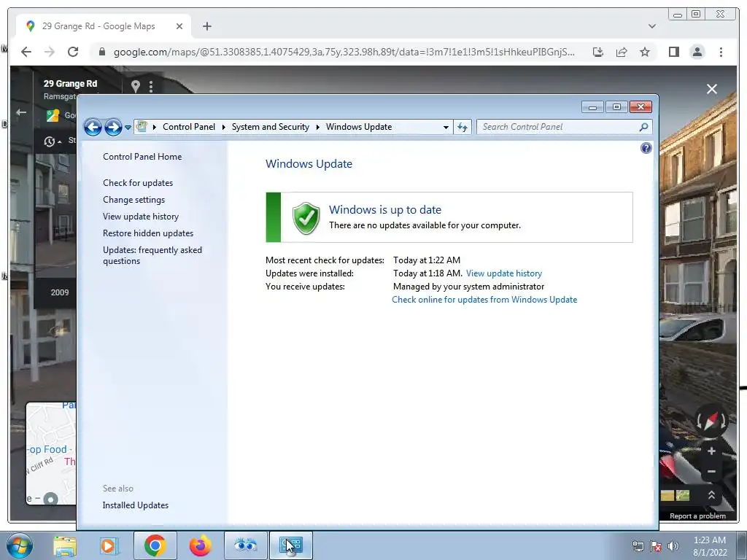Expand Street View imagery strip chevrons
Viewport: 747px width, 560px height.
pyautogui.click(x=711, y=495)
